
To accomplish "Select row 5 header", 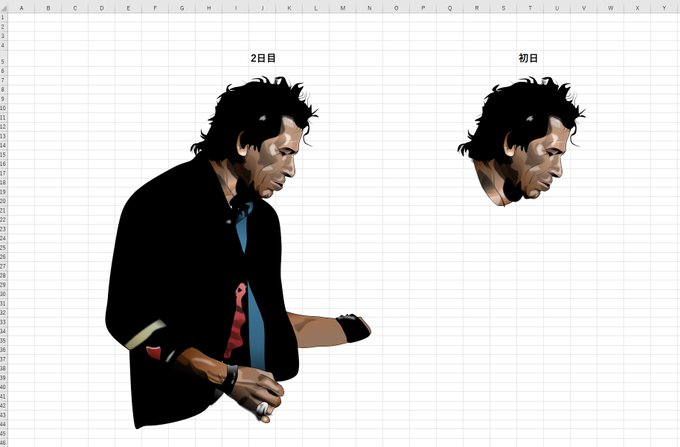I will click(3, 58).
